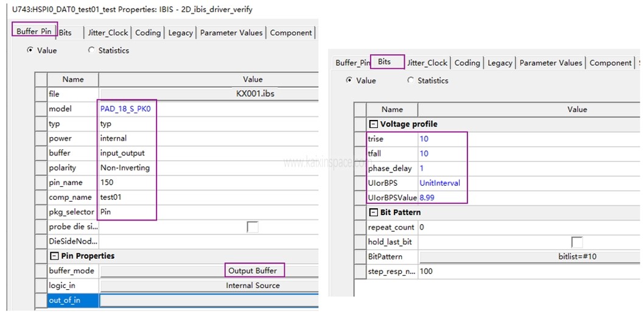This screenshot has height=313, width=644.
Task: Select Statistics radio in right Bits panel
Action: tap(411, 80)
